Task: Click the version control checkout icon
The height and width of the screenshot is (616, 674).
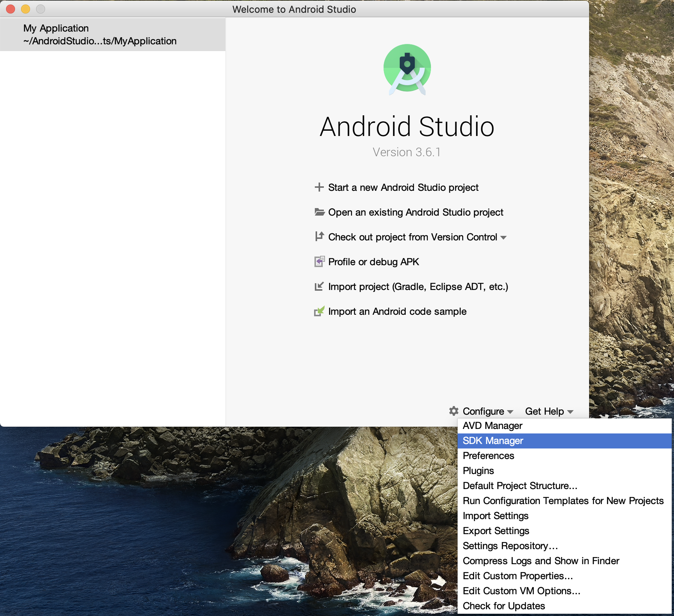Action: click(319, 236)
